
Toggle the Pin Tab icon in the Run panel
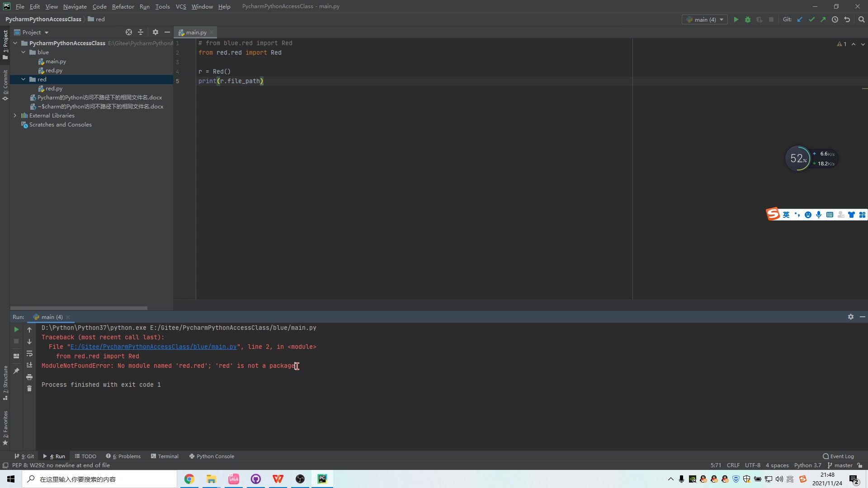point(16,371)
